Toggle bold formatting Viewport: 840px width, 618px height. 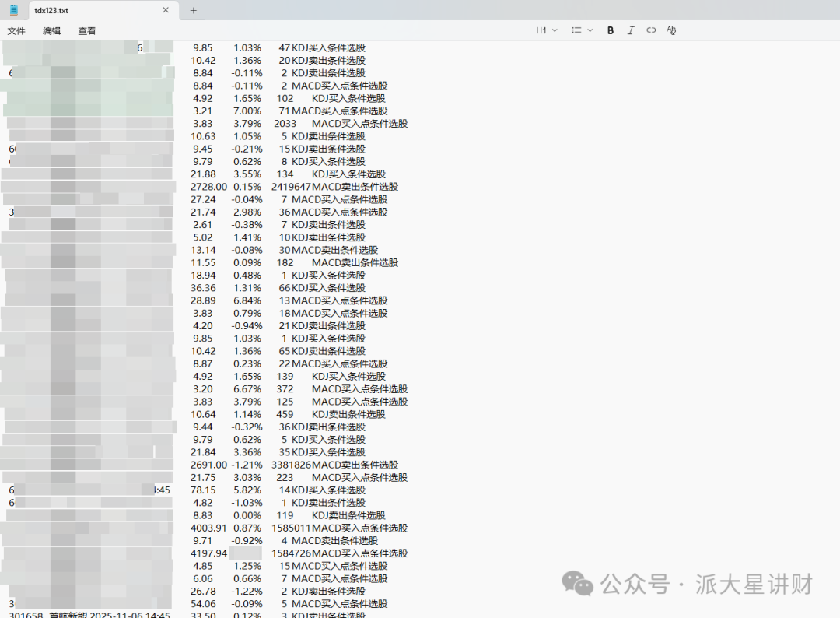coord(611,30)
